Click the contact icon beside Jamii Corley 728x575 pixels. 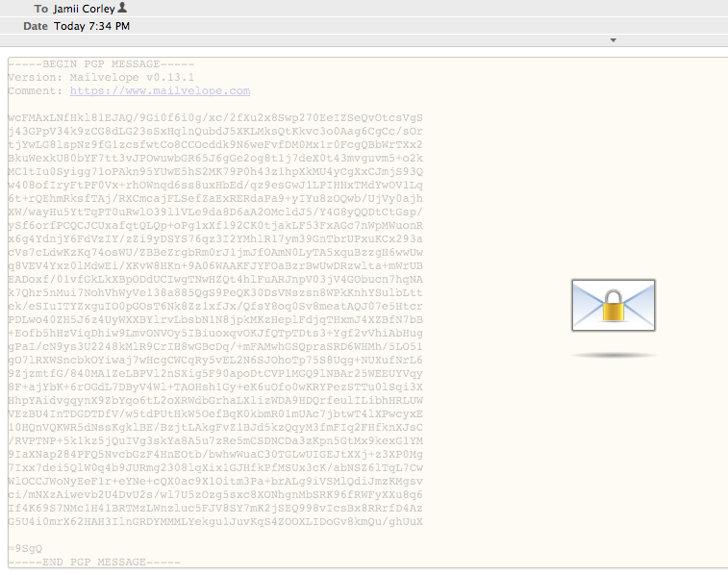[122, 8]
